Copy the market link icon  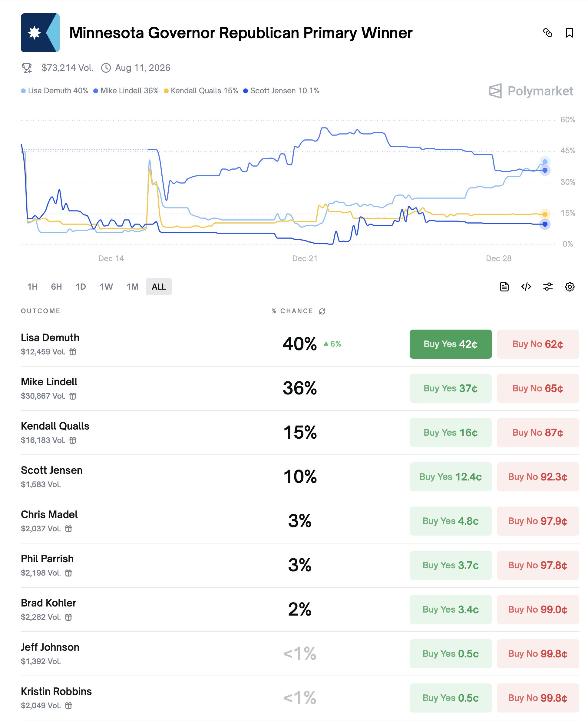tap(547, 33)
